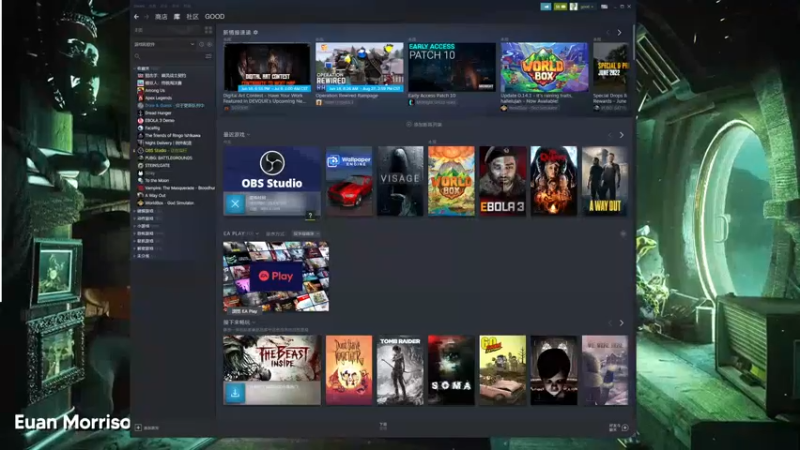This screenshot has height=450, width=800.
Task: Click the main page vertical scrollbar
Action: (x=634, y=41)
